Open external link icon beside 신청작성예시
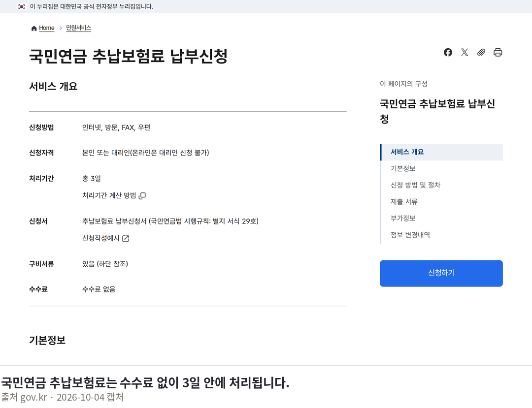 tap(126, 239)
